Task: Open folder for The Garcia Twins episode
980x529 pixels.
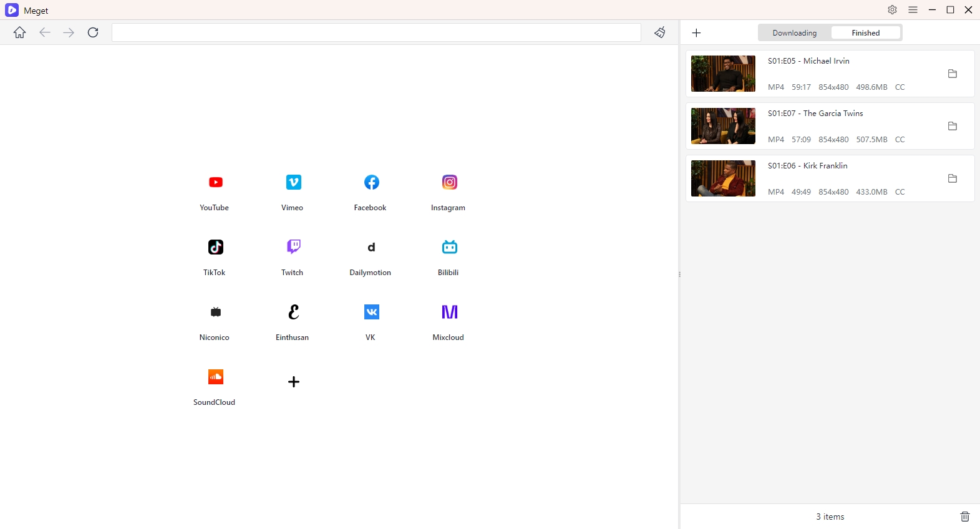Action: coord(953,126)
